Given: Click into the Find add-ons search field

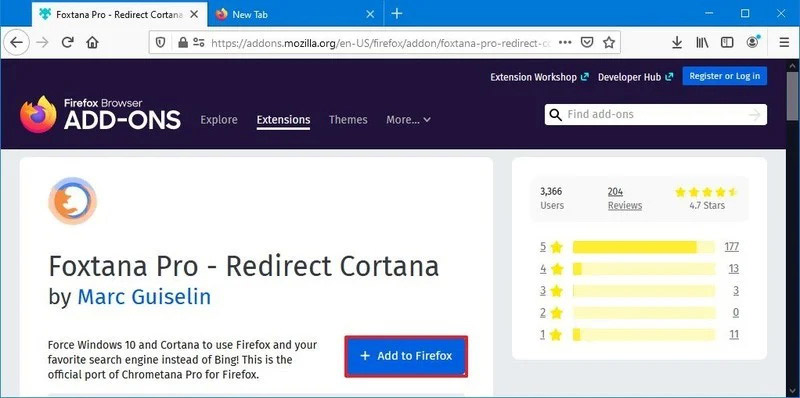Looking at the screenshot, I should point(656,114).
